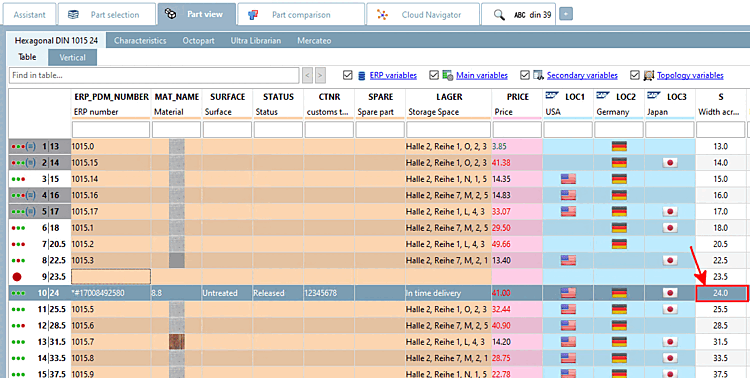Click the Main variables link

click(x=482, y=75)
